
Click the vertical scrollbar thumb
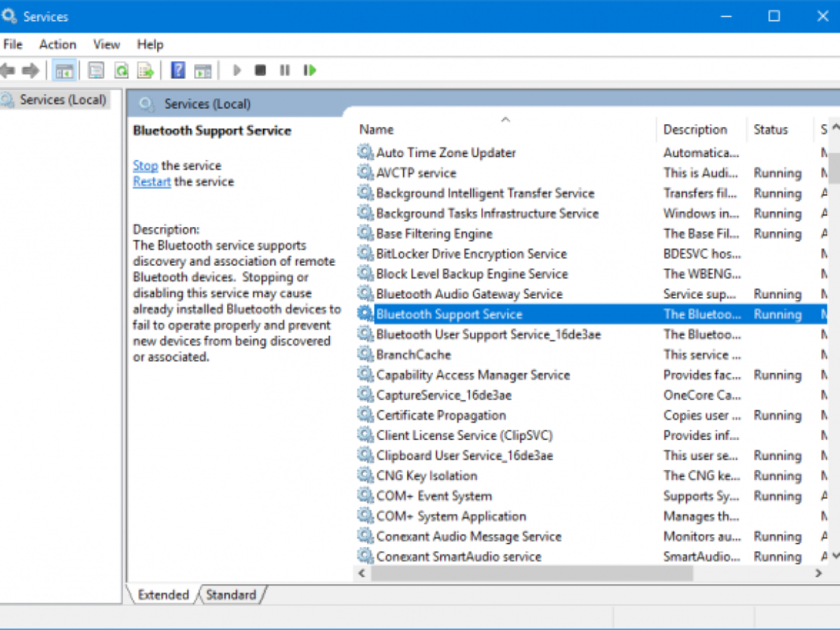click(834, 167)
